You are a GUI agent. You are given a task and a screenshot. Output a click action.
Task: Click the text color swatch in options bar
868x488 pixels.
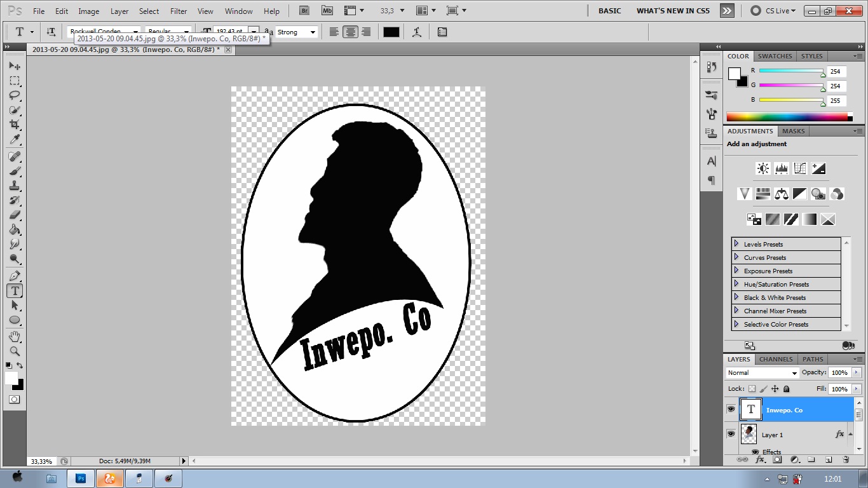[391, 32]
